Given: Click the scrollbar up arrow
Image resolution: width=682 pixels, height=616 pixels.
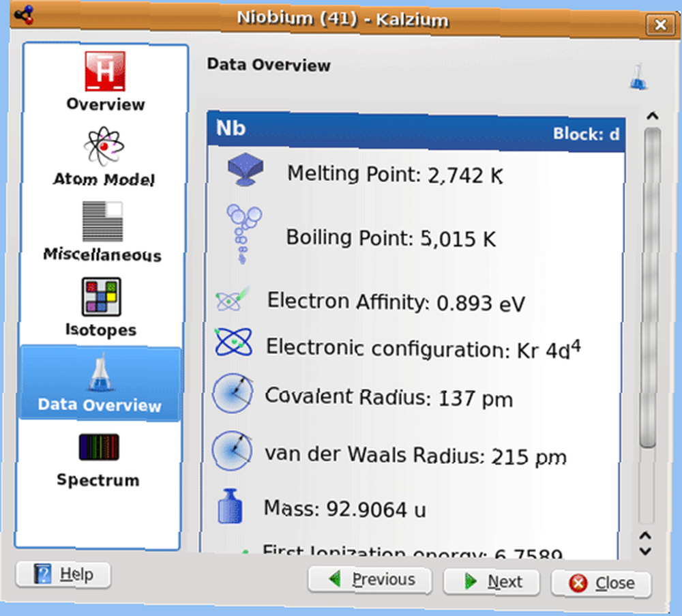Looking at the screenshot, I should (x=652, y=116).
